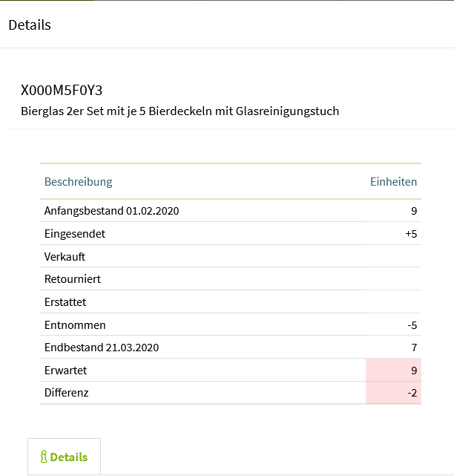Click the green Details button
The width and height of the screenshot is (454, 476).
tap(64, 457)
